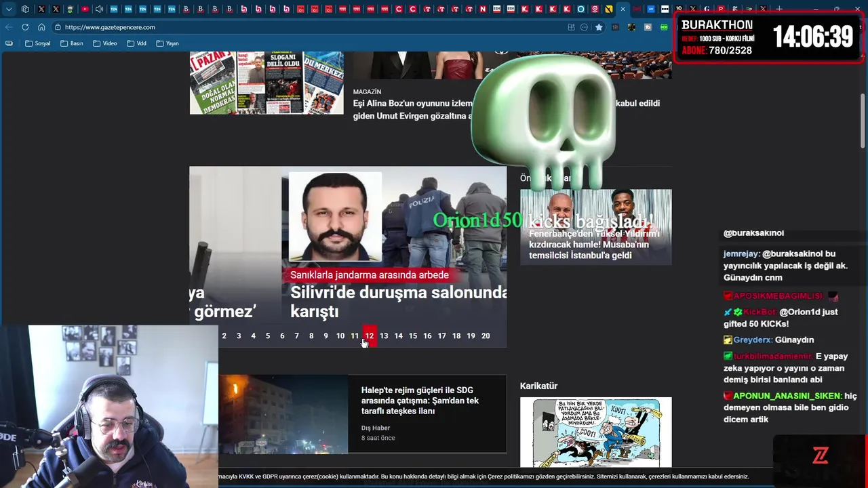Screen dimensions: 868x488
Task: Click username turkbilimadamlemir in chat
Action: tap(772, 356)
